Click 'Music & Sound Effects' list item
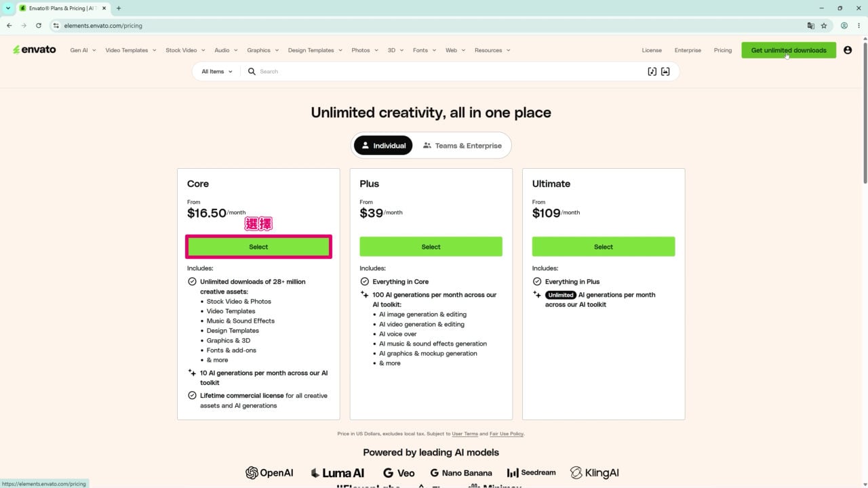The height and width of the screenshot is (488, 868). [x=241, y=321]
